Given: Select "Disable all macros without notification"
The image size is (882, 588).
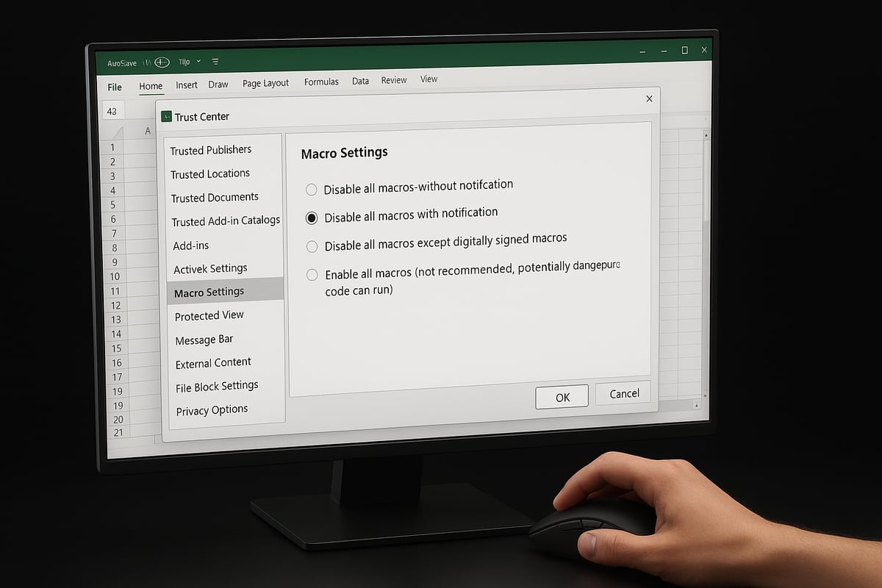Looking at the screenshot, I should click(x=312, y=189).
